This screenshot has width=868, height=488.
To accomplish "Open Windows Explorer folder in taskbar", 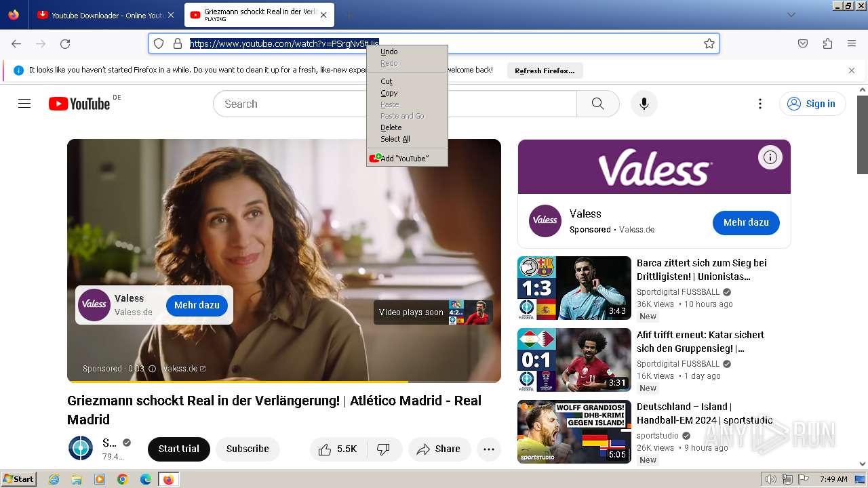I will pos(77,479).
